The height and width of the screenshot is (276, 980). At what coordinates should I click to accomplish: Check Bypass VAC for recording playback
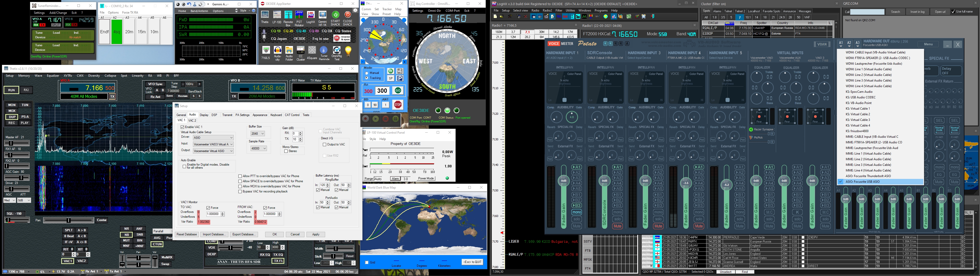click(240, 191)
